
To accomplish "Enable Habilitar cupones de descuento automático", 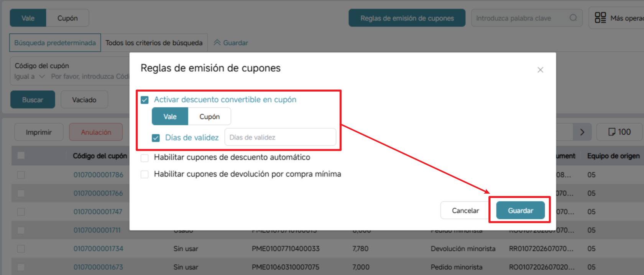I will point(145,158).
